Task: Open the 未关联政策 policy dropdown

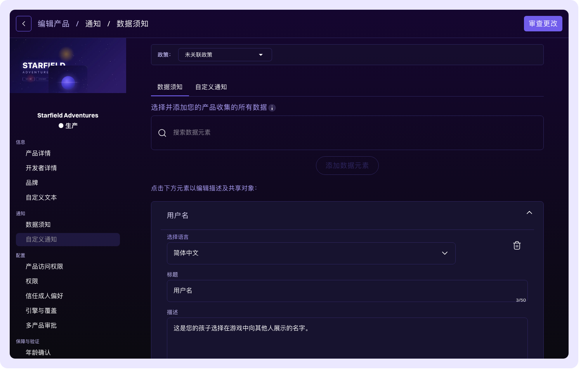Action: [225, 55]
